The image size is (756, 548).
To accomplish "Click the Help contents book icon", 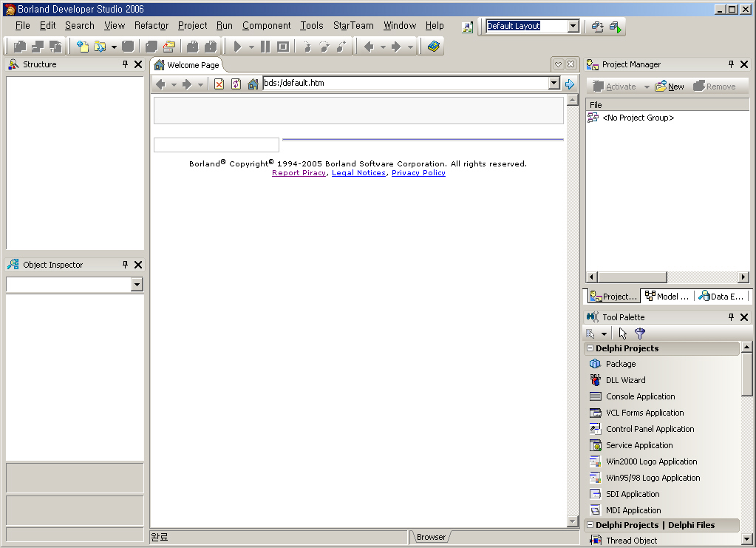I will click(x=434, y=47).
